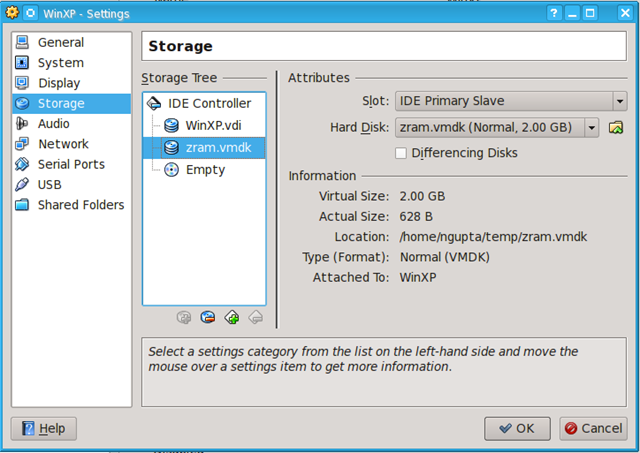Click the Storage page heading
640x453 pixels.
[x=180, y=46]
